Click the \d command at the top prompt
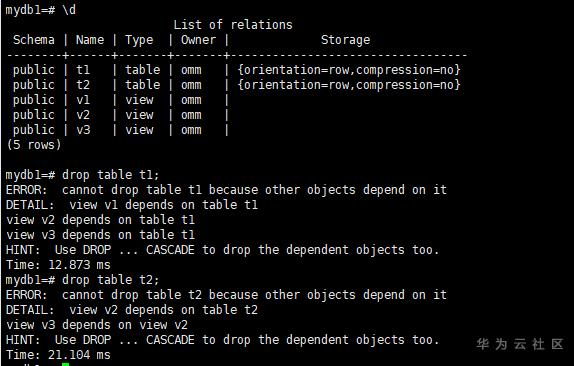The image size is (574, 366). 69,10
